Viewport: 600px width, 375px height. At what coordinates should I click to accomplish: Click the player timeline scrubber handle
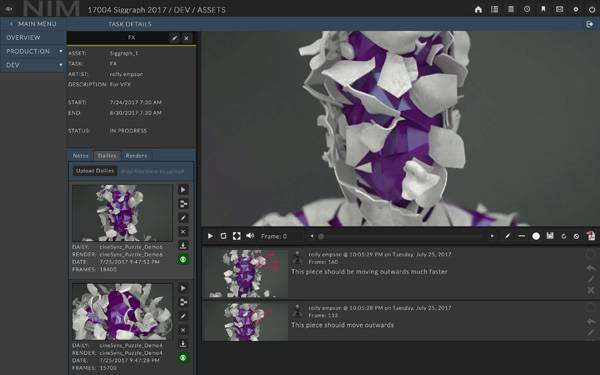321,236
